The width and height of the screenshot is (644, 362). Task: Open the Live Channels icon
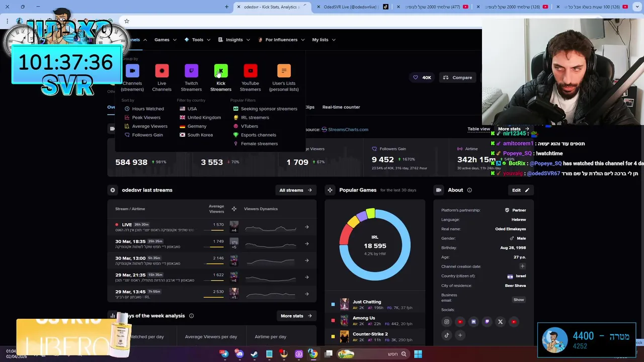[x=162, y=71]
